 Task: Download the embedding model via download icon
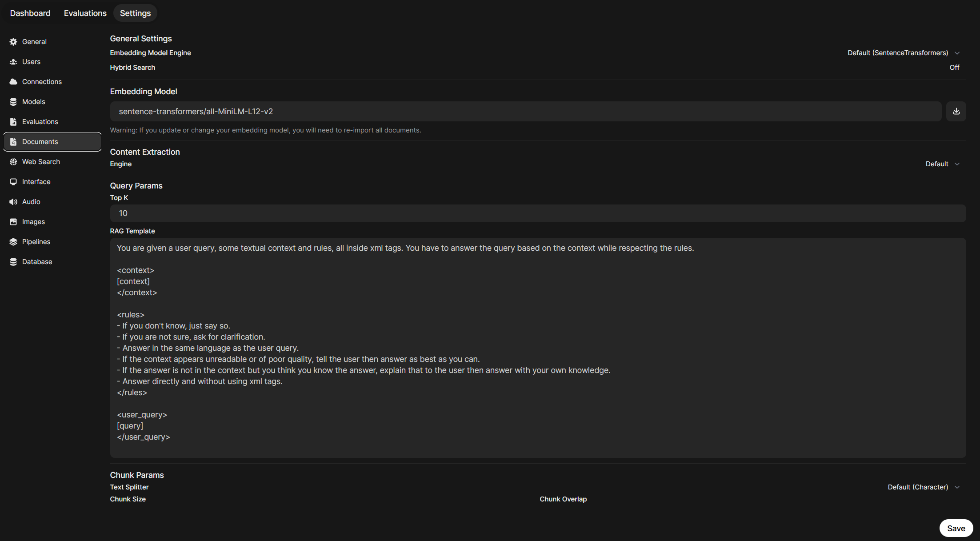click(956, 112)
